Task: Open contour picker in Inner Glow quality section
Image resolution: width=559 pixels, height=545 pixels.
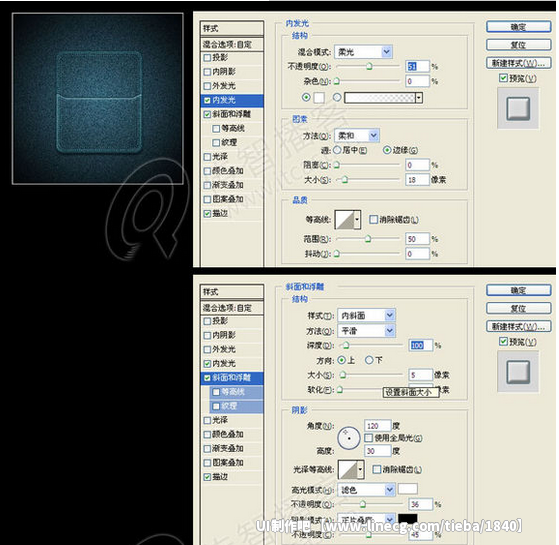Action: point(348,220)
